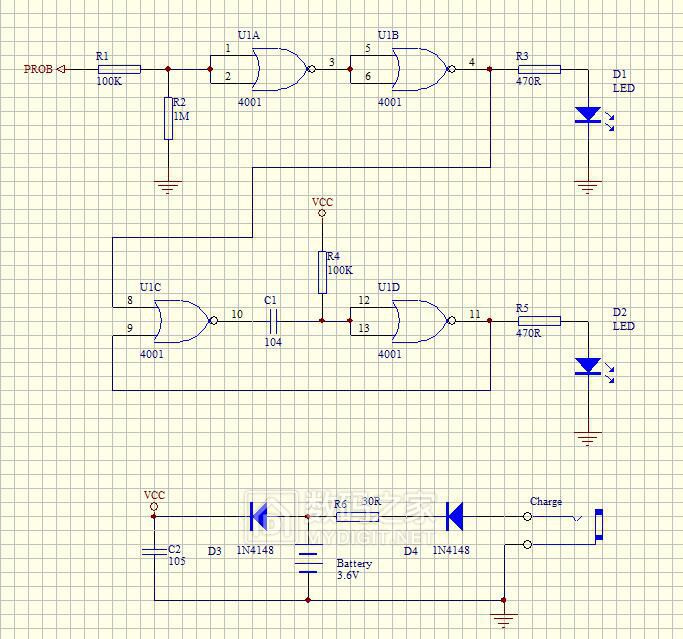Viewport: 683px width, 639px height.
Task: Pick the R4 100K pull-up resistor
Action: pyautogui.click(x=322, y=271)
